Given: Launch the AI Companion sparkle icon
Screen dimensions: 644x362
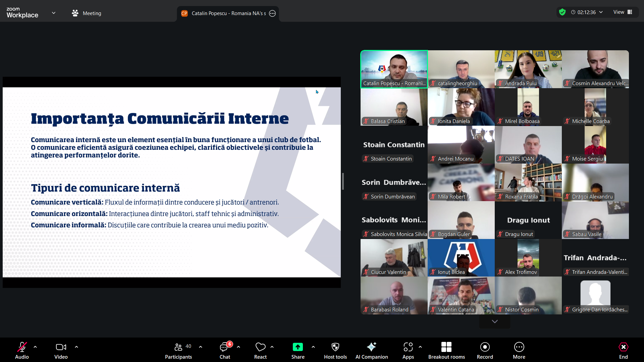Looking at the screenshot, I should (x=371, y=347).
